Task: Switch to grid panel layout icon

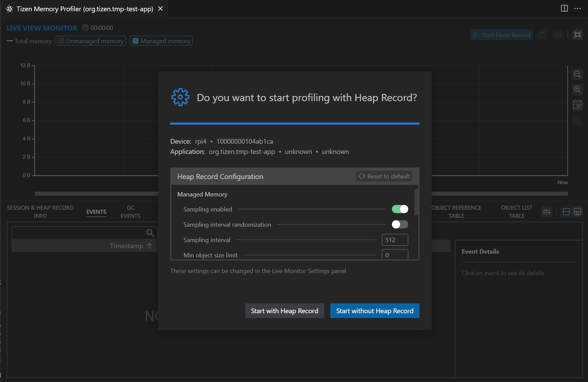Action: (x=577, y=212)
